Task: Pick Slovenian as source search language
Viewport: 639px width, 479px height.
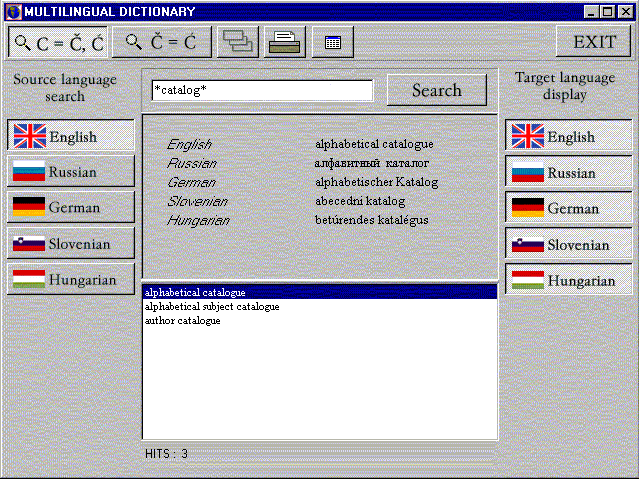Action: [x=71, y=243]
